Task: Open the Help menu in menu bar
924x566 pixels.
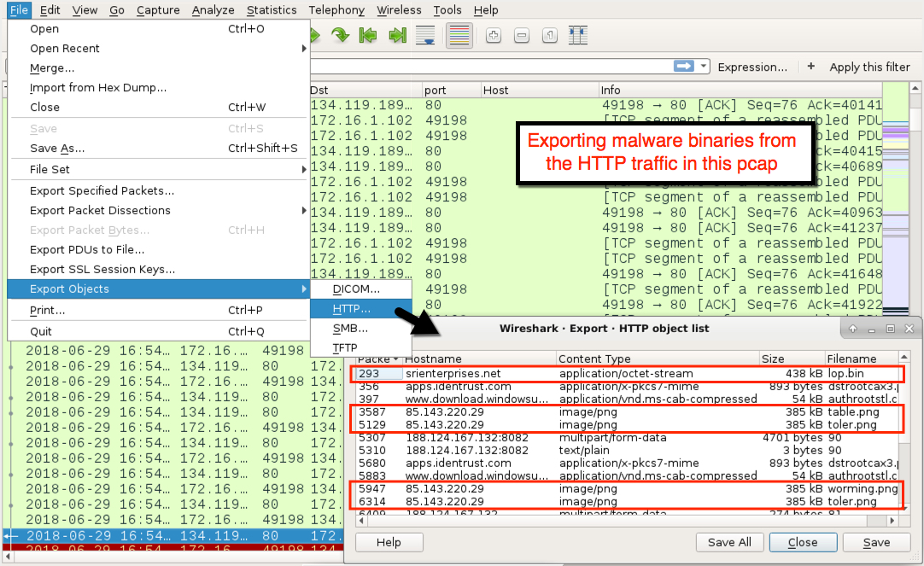Action: pyautogui.click(x=486, y=10)
